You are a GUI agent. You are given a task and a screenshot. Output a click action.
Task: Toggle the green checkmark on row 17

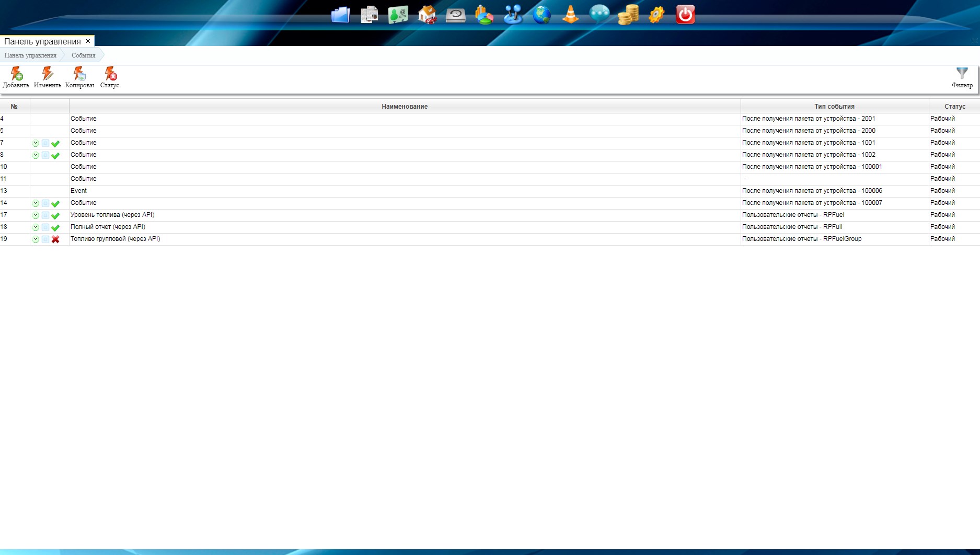click(55, 215)
